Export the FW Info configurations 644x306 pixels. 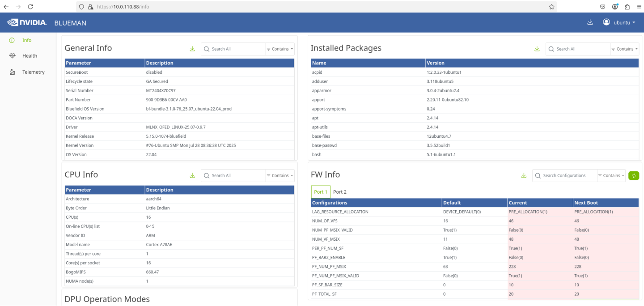click(x=524, y=175)
